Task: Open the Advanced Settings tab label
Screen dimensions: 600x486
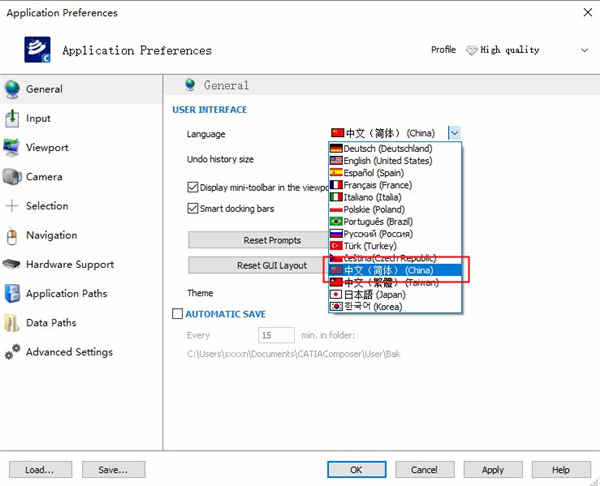Action: tap(69, 352)
